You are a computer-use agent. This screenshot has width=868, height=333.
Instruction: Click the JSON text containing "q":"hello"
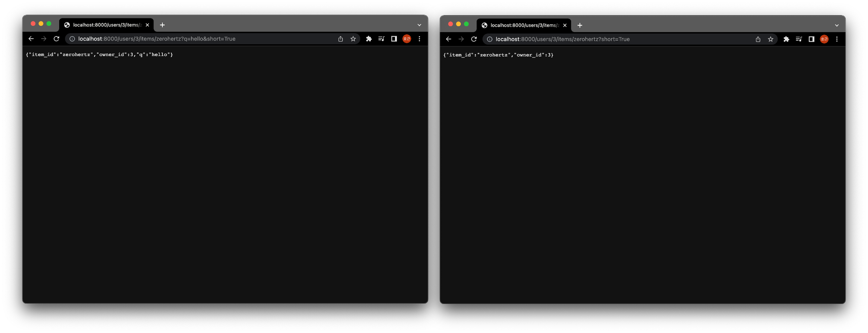pyautogui.click(x=99, y=55)
